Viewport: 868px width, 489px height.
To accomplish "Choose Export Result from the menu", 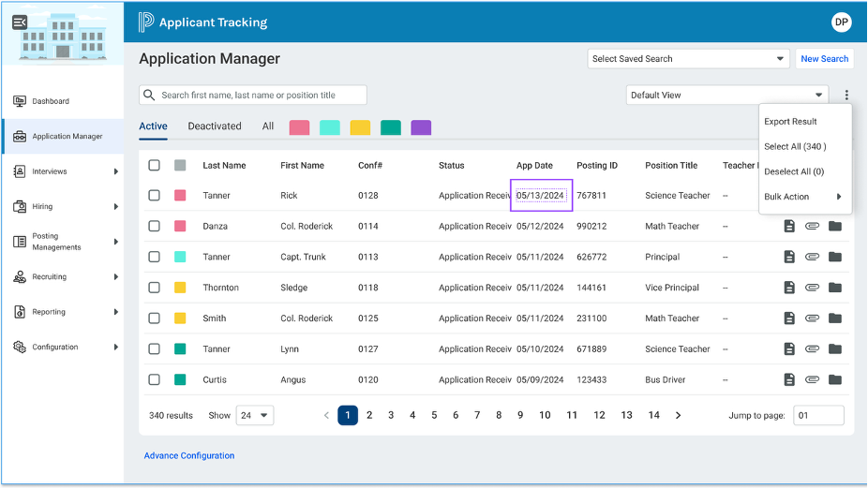I will tap(790, 122).
